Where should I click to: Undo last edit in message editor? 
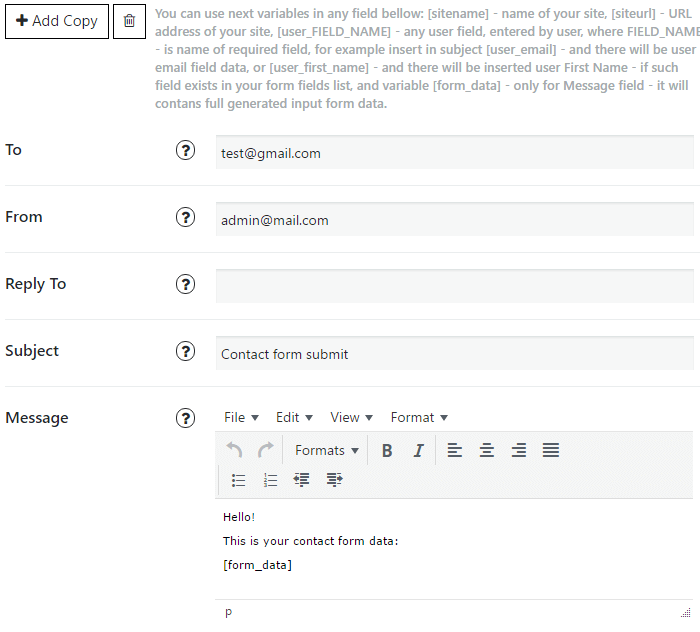[x=234, y=450]
